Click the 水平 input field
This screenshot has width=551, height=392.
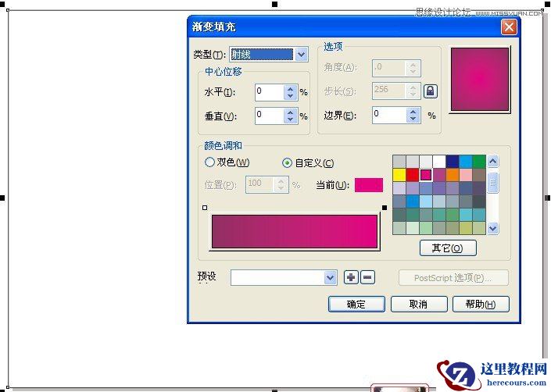269,93
